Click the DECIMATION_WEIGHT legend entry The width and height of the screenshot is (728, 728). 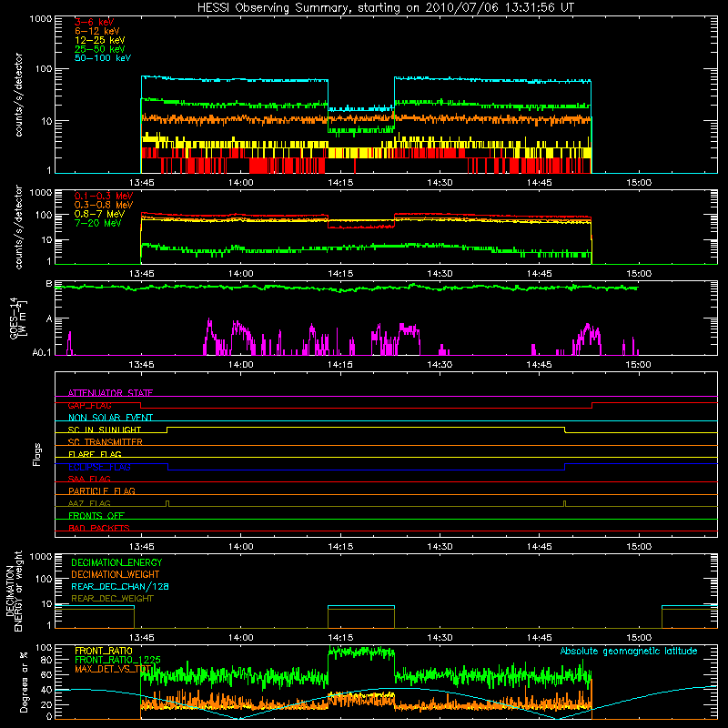[116, 574]
